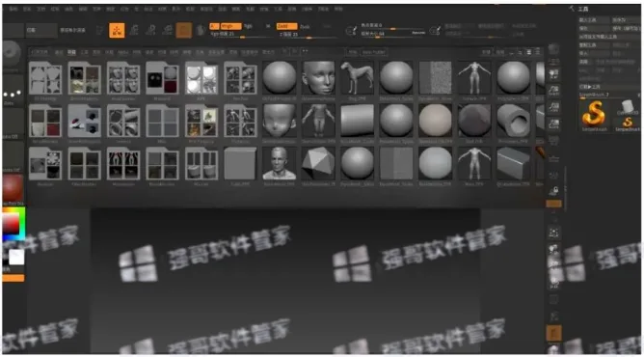Click the BPR render sphere on right shelf
644x357 pixels.
pyautogui.click(x=553, y=49)
